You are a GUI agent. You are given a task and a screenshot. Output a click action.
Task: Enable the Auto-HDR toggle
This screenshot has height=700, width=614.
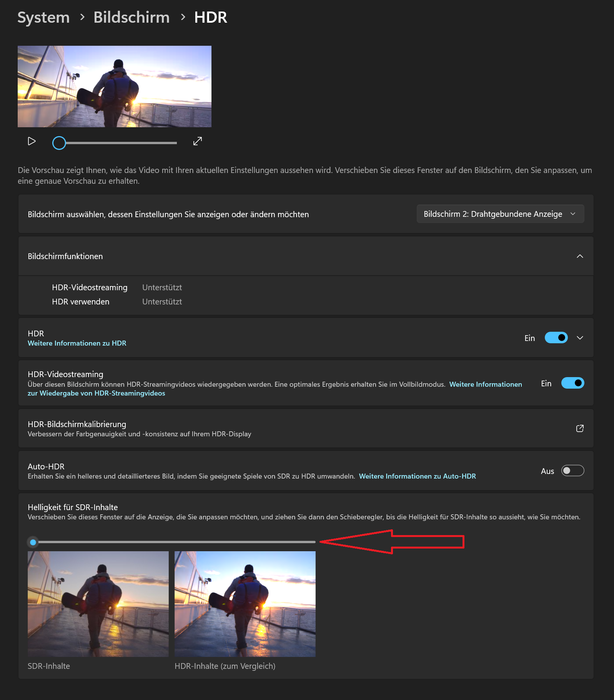572,471
